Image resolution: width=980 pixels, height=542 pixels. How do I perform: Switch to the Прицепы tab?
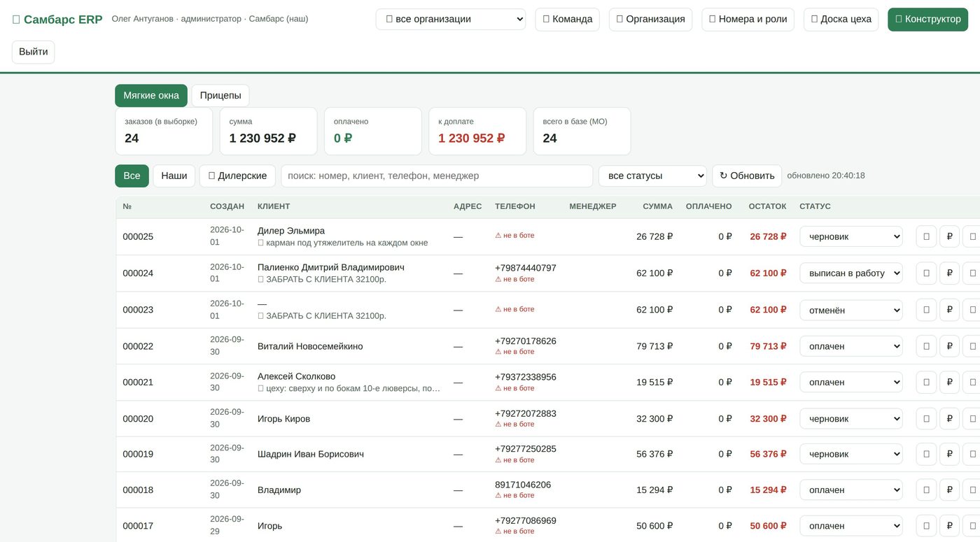[x=220, y=96]
